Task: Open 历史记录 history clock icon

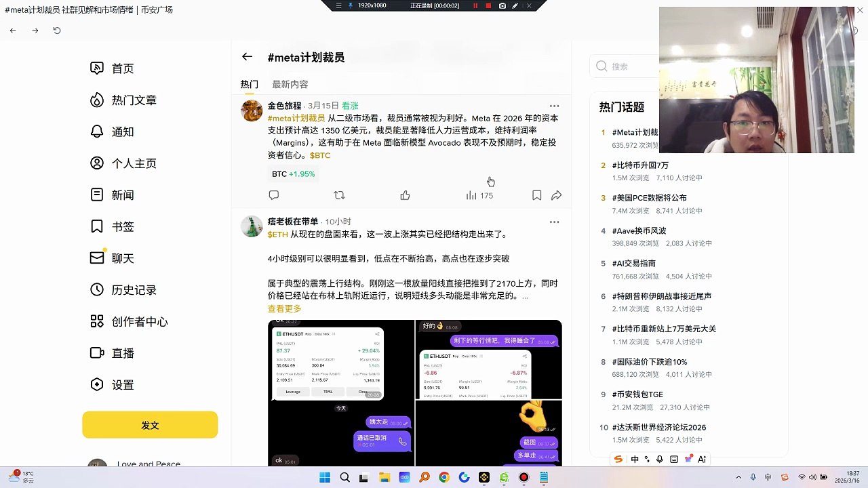Action: 97,289
